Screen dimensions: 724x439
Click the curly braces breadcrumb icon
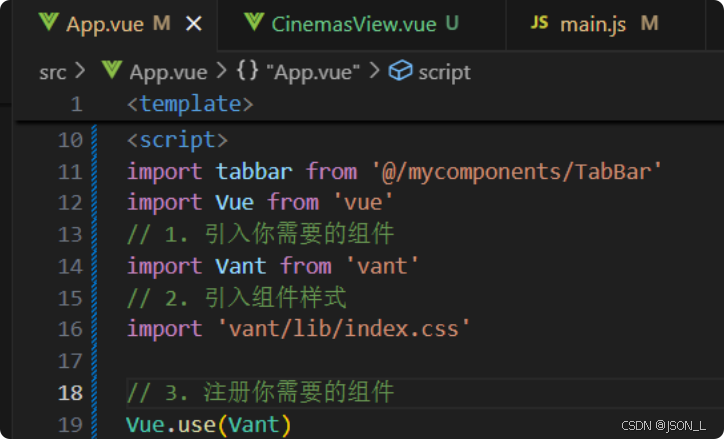[x=247, y=72]
